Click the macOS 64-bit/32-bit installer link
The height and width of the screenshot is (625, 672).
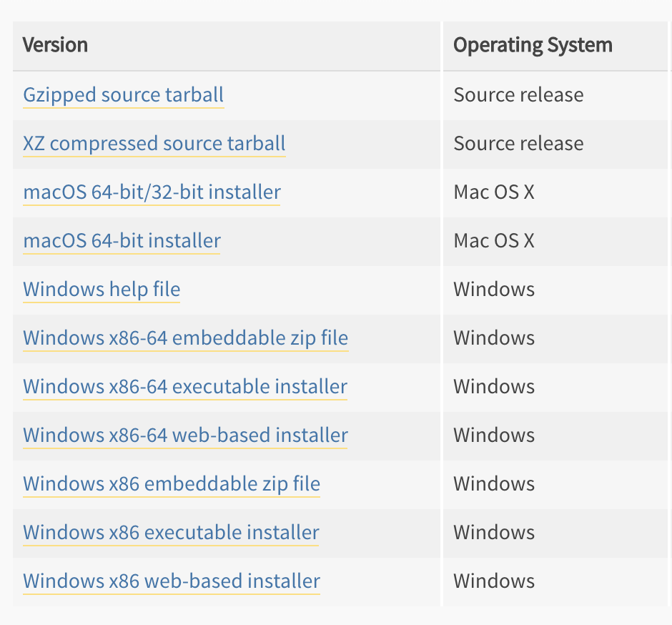tap(152, 192)
